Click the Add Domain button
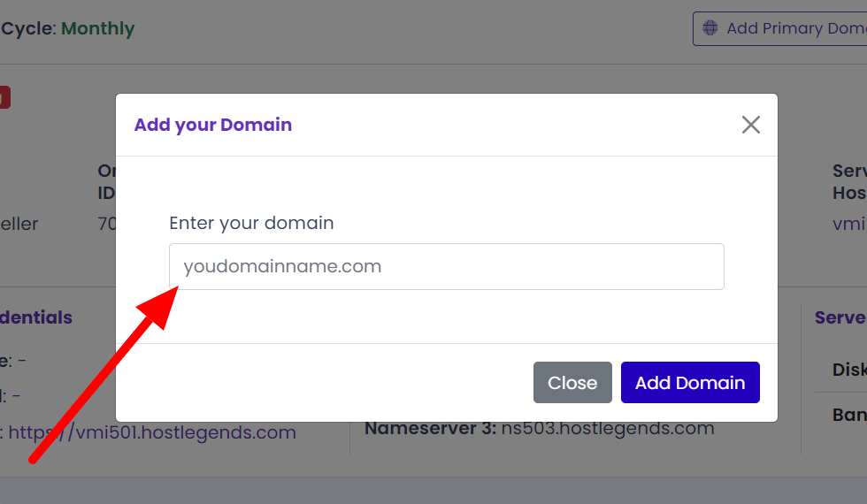Viewport: 867px width, 504px height. pos(690,382)
